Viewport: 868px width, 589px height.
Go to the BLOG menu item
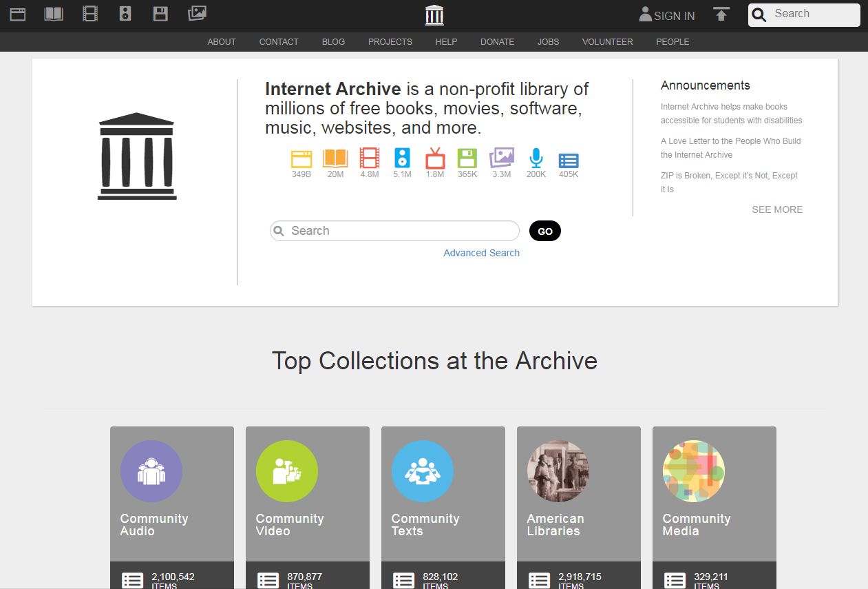click(x=333, y=42)
